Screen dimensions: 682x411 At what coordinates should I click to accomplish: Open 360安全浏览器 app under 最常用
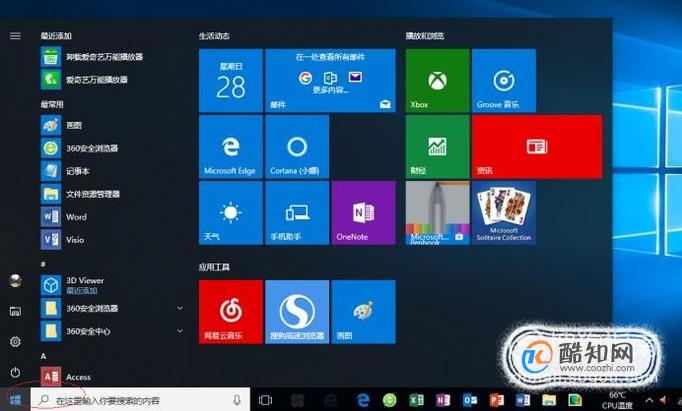click(80, 148)
